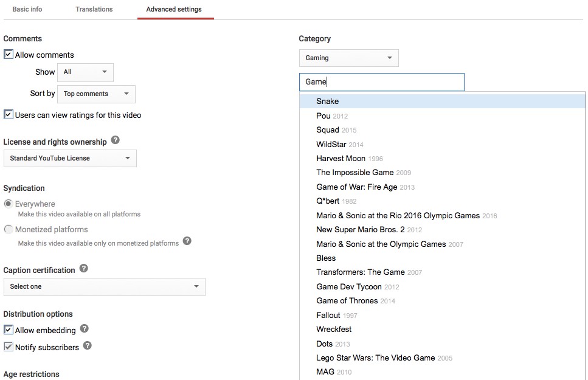Open the License and rights ownership help tooltip
Image resolution: width=588 pixels, height=380 pixels.
coord(115,141)
